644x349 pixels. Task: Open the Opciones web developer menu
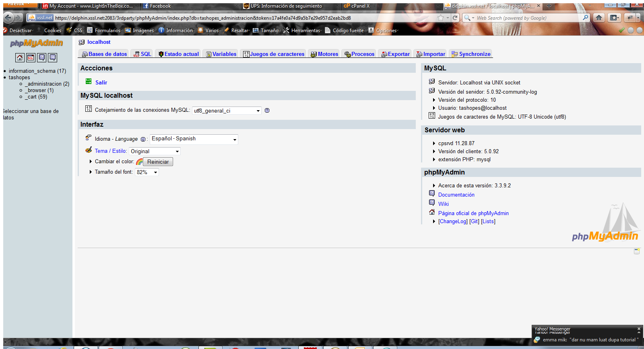pos(384,30)
